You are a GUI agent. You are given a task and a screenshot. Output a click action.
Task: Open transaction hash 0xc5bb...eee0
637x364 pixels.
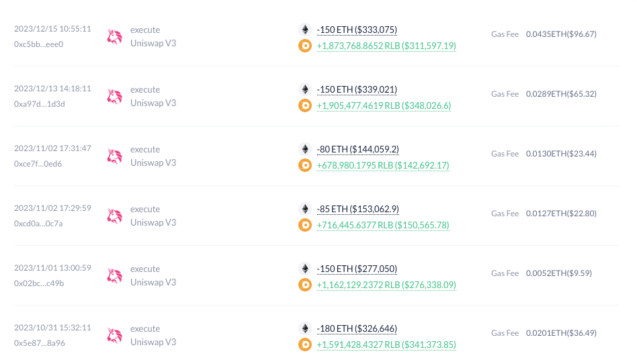(x=38, y=44)
